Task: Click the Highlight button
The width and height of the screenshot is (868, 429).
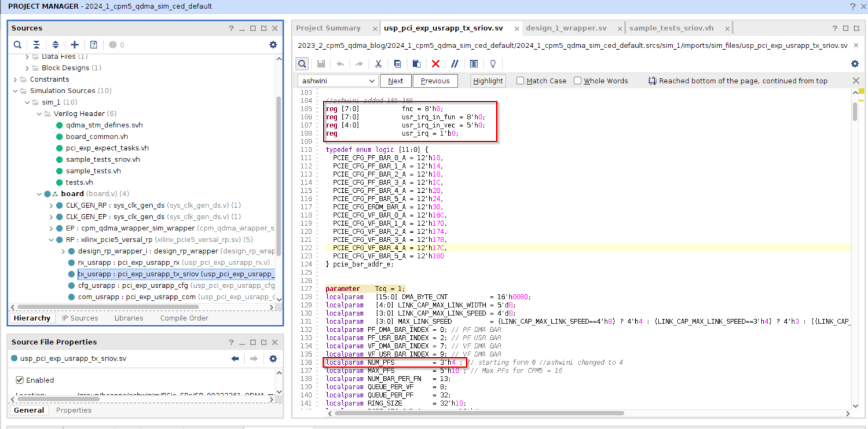Action: tap(487, 80)
